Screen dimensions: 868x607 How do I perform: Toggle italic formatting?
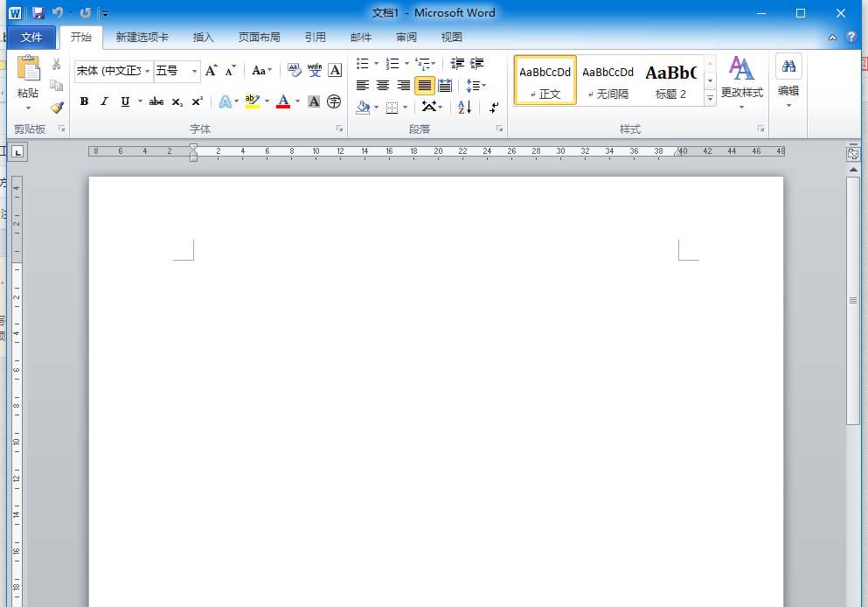[x=104, y=101]
